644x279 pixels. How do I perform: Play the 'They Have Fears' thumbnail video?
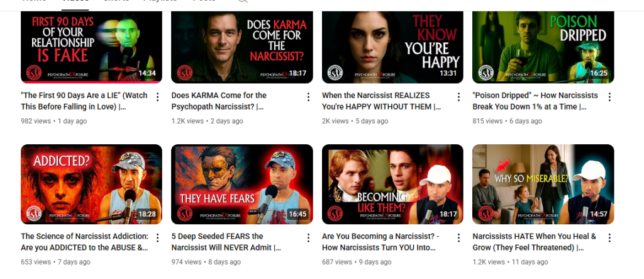tap(242, 185)
